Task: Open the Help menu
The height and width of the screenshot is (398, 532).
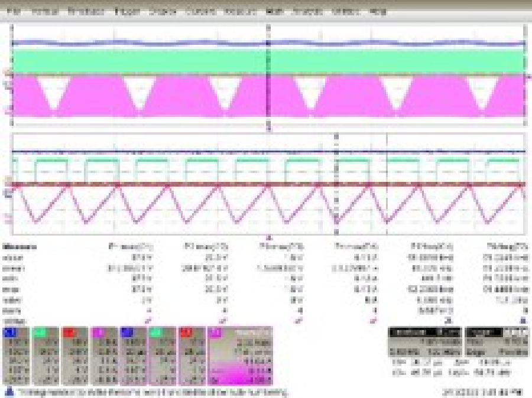Action: pos(377,11)
